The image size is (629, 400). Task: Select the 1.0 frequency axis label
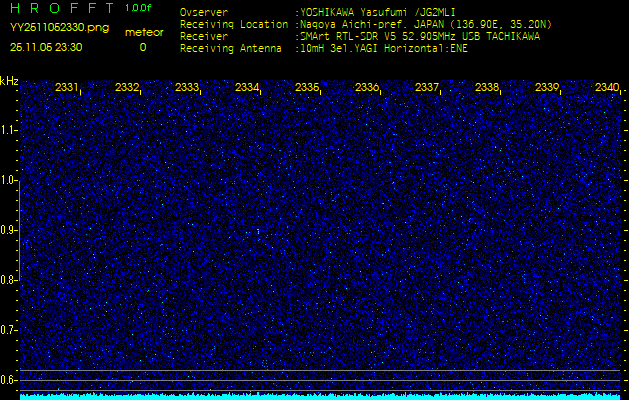pyautogui.click(x=9, y=180)
